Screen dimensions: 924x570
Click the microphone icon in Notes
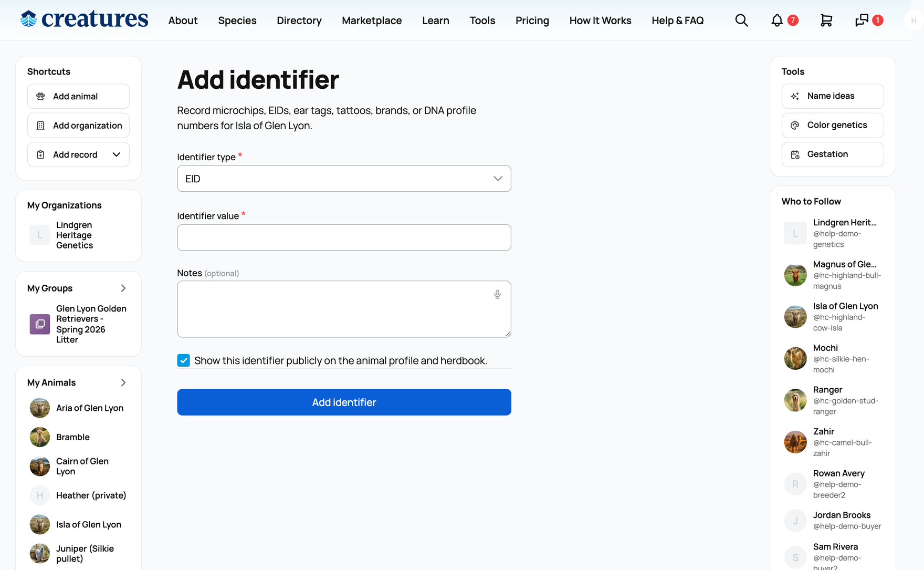497,294
